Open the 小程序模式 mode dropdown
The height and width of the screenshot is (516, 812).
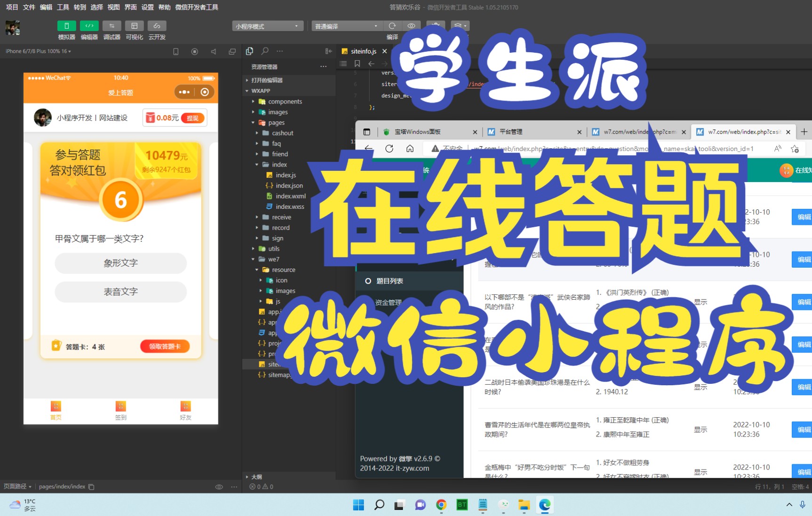click(x=267, y=26)
